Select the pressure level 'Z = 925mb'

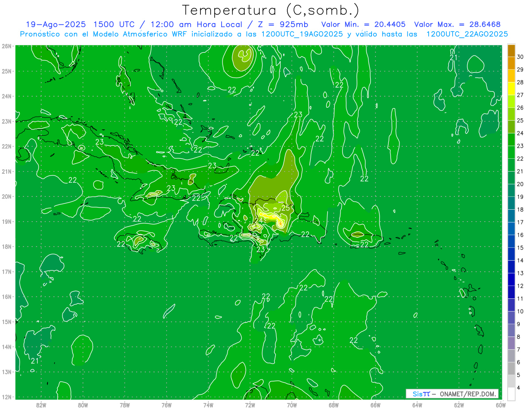[283, 24]
